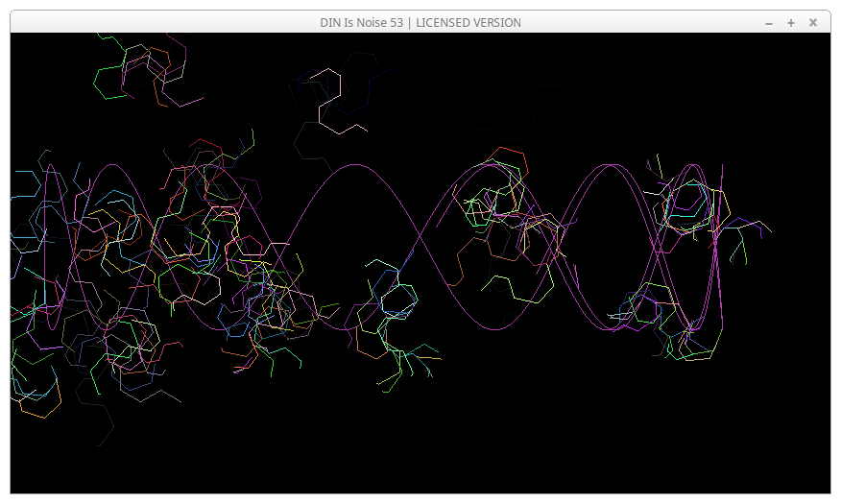Click the central peak of the magenta sine wave

point(356,165)
